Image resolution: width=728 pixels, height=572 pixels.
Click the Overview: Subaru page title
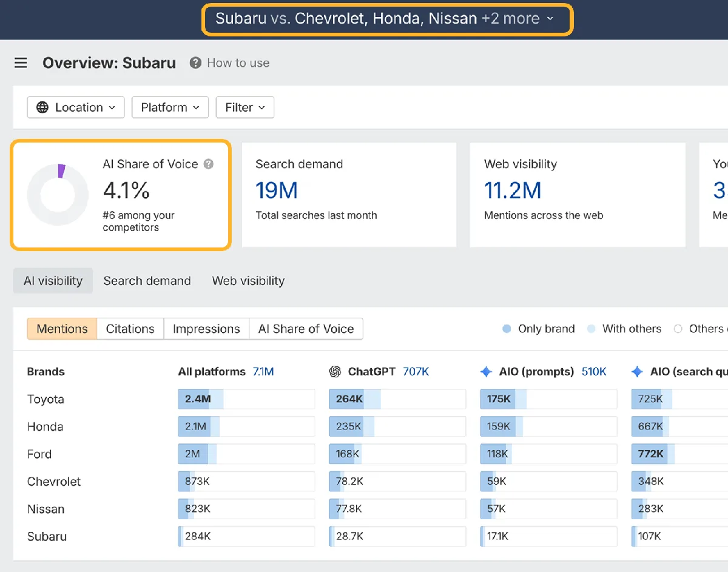pos(109,62)
